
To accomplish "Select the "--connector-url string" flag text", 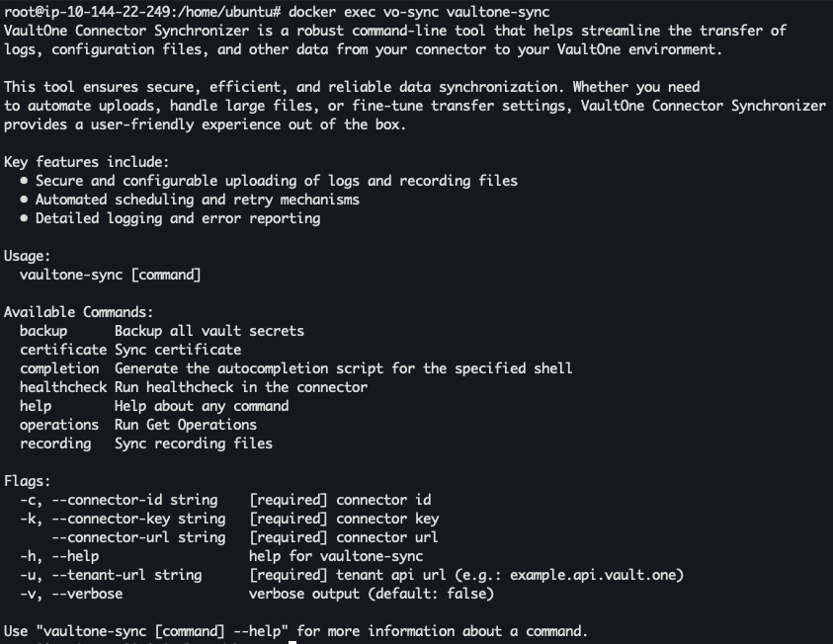I will point(138,537).
